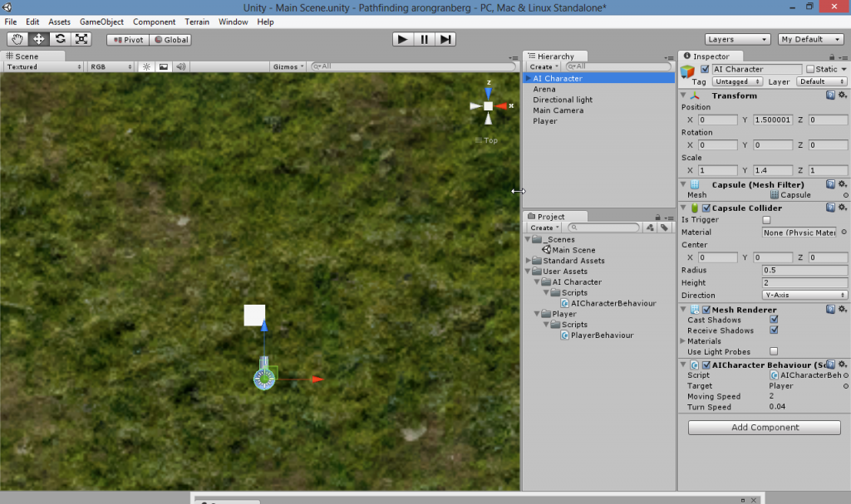Open the Direction Y-Axis dropdown
This screenshot has width=851, height=504.
click(x=804, y=295)
